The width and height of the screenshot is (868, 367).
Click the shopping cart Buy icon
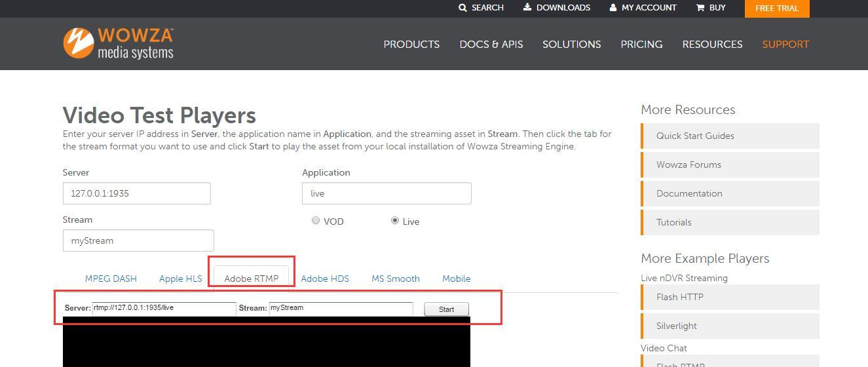point(700,8)
